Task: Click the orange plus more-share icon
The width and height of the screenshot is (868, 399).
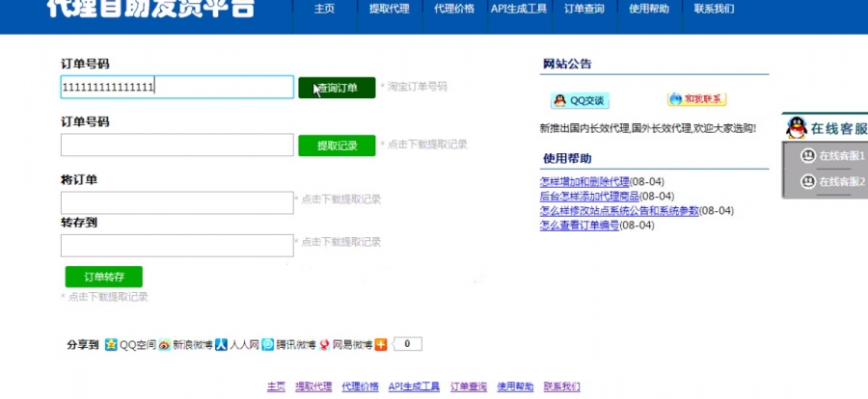Action: pyautogui.click(x=381, y=345)
